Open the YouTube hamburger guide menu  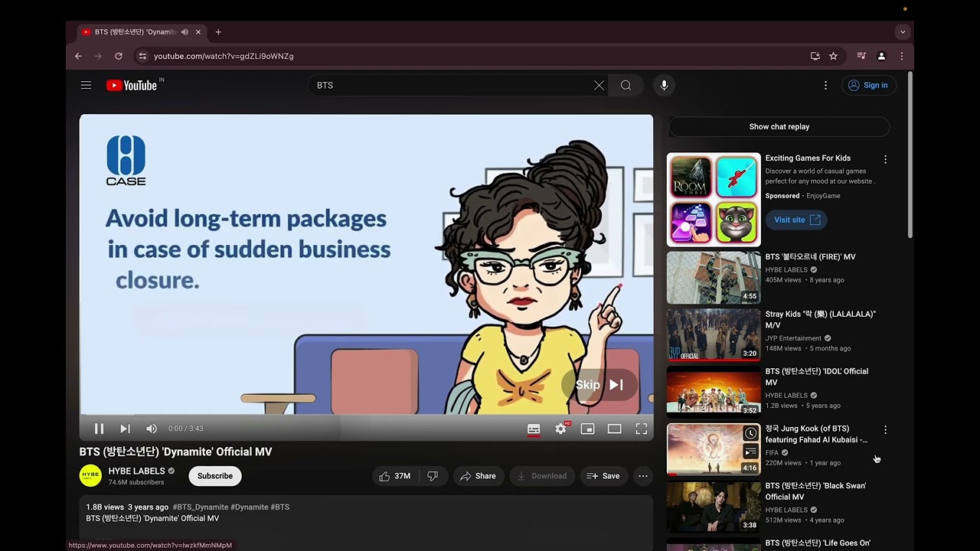click(x=86, y=85)
